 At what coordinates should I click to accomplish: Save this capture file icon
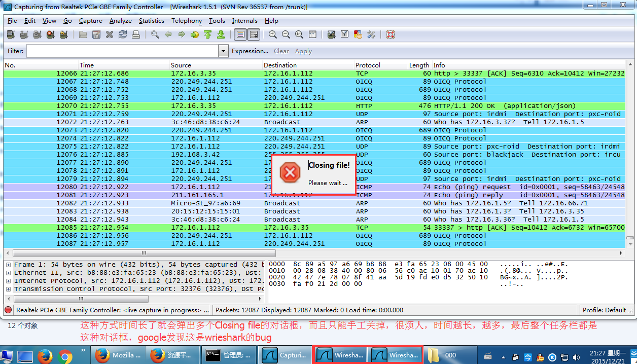tap(96, 34)
